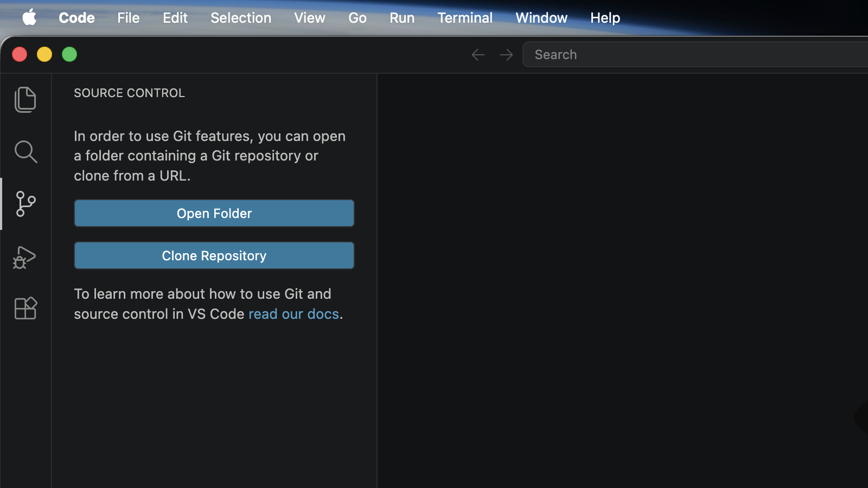Viewport: 868px width, 488px height.
Task: Open the View menu
Action: (309, 17)
